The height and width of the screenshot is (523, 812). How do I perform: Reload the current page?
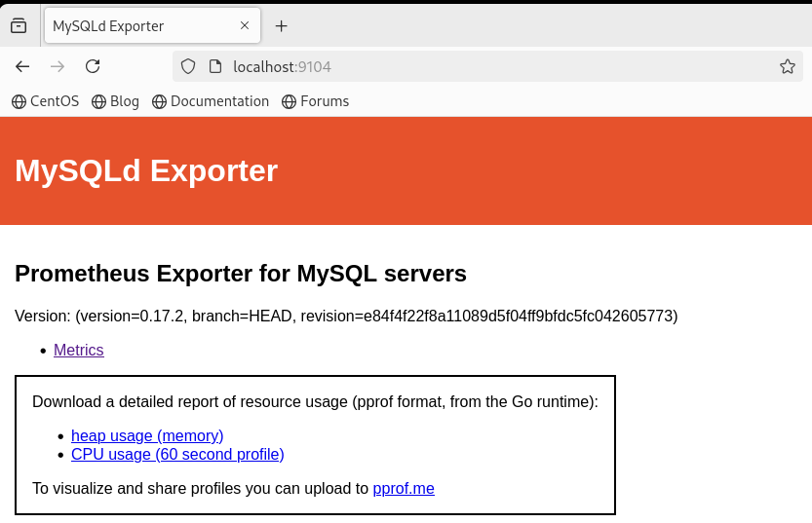93,66
